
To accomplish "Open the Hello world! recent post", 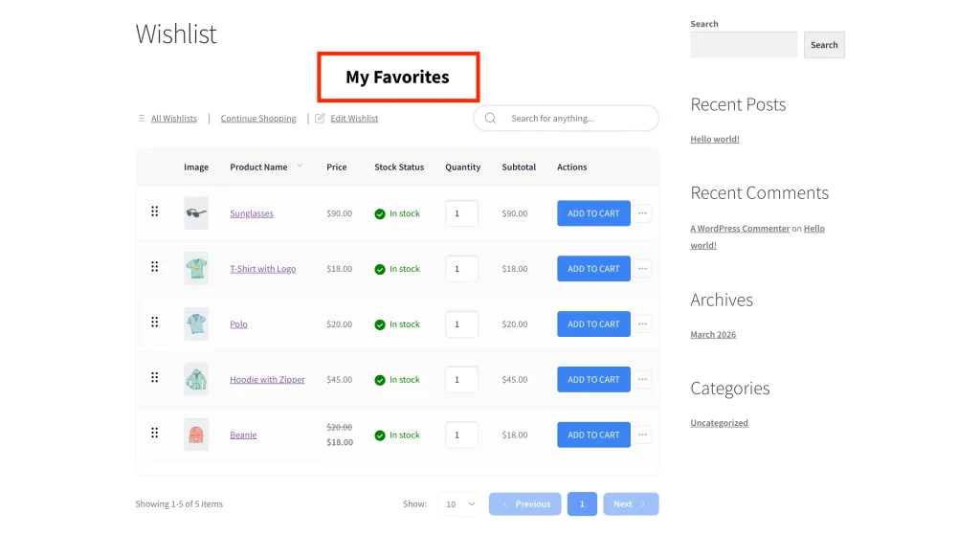I will click(714, 139).
